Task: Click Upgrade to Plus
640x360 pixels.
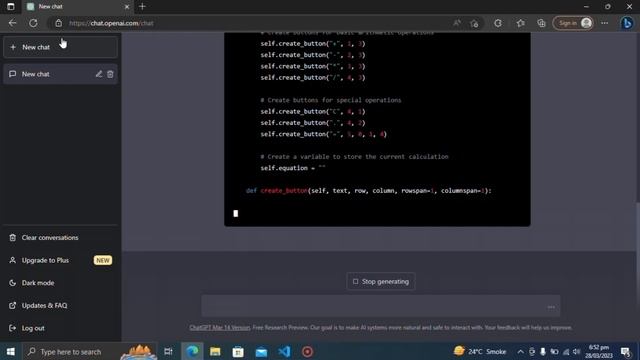Action: coord(60,260)
